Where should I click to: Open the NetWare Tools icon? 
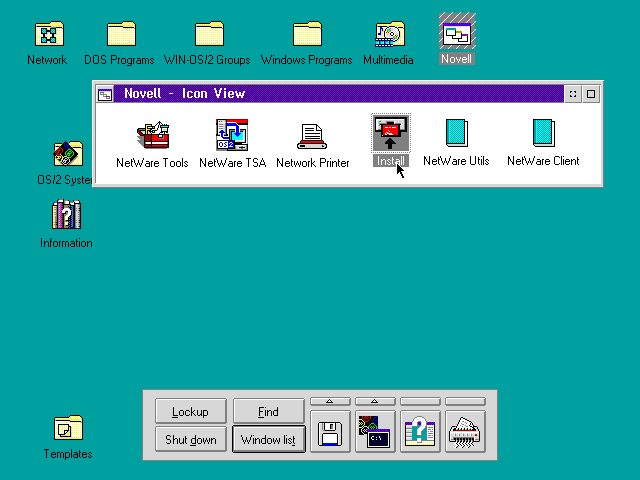[x=153, y=135]
